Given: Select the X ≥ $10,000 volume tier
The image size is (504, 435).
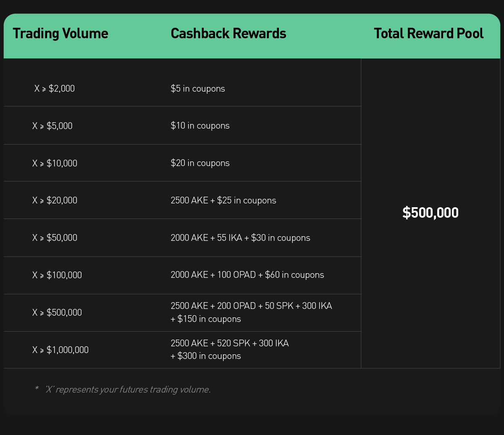Looking at the screenshot, I should (55, 163).
